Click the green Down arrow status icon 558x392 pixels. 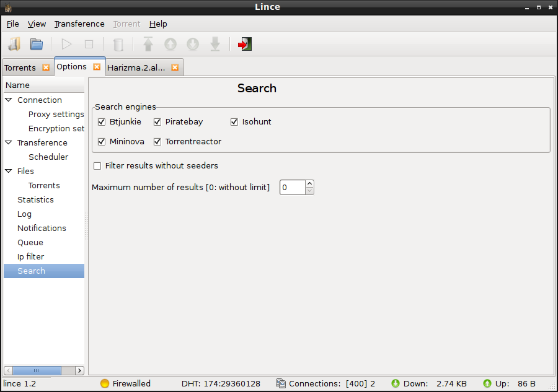click(x=396, y=383)
